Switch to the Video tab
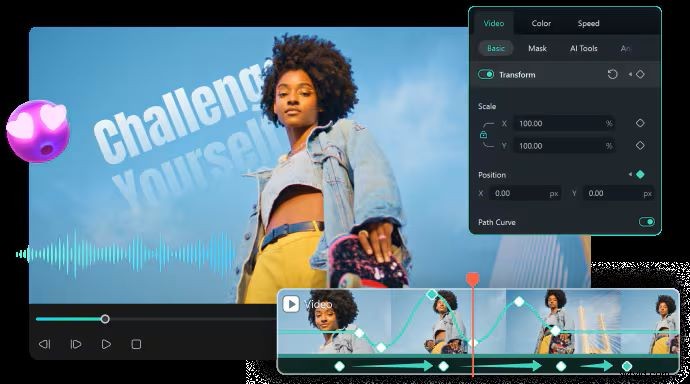The width and height of the screenshot is (690, 384). 493,23
